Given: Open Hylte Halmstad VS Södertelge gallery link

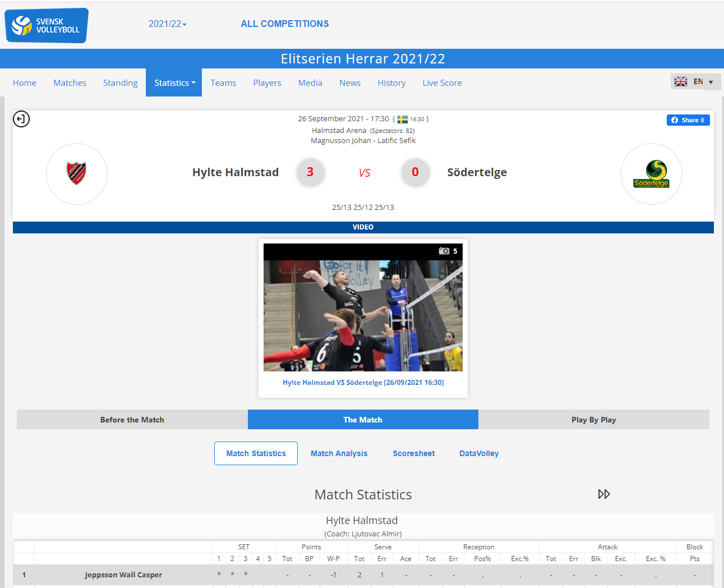Looking at the screenshot, I should tap(363, 383).
